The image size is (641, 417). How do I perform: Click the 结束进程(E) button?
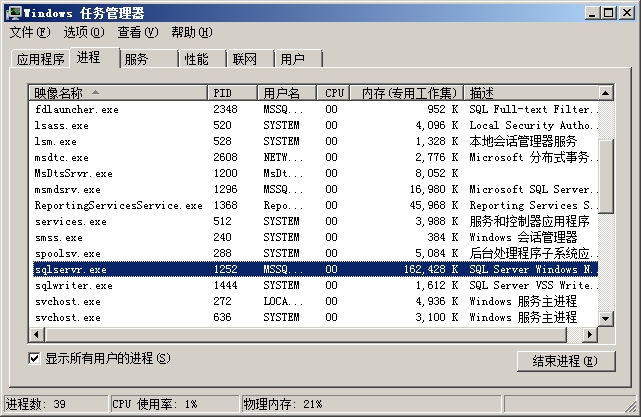pos(566,361)
